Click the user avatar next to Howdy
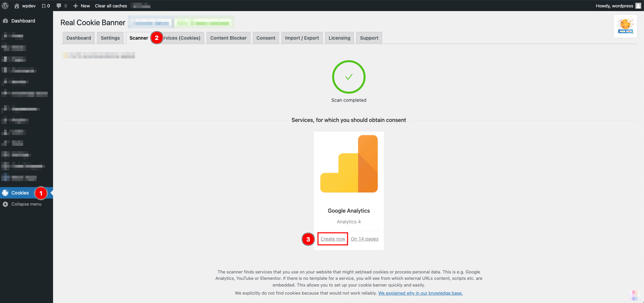This screenshot has height=303, width=644. [x=638, y=6]
